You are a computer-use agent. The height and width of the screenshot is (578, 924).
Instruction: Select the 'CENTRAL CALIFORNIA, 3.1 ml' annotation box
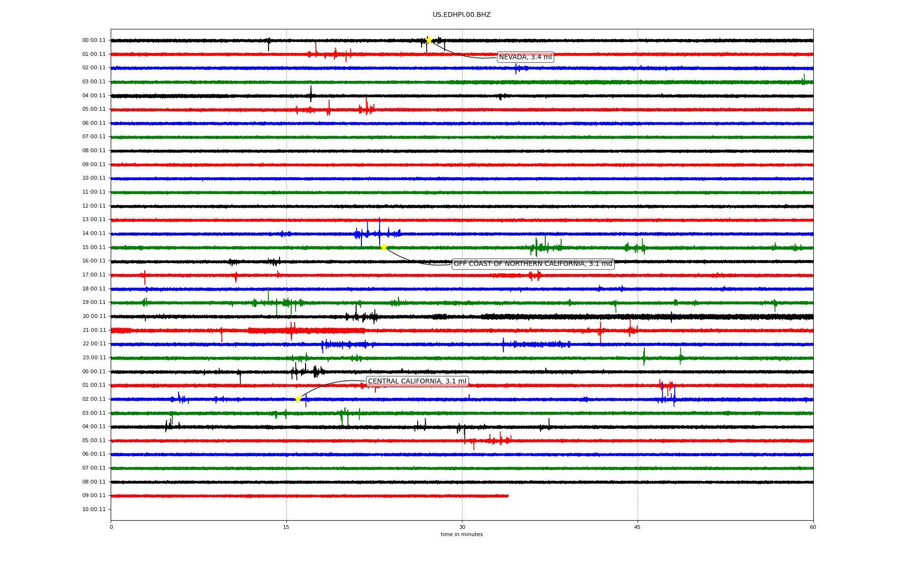[x=417, y=381]
